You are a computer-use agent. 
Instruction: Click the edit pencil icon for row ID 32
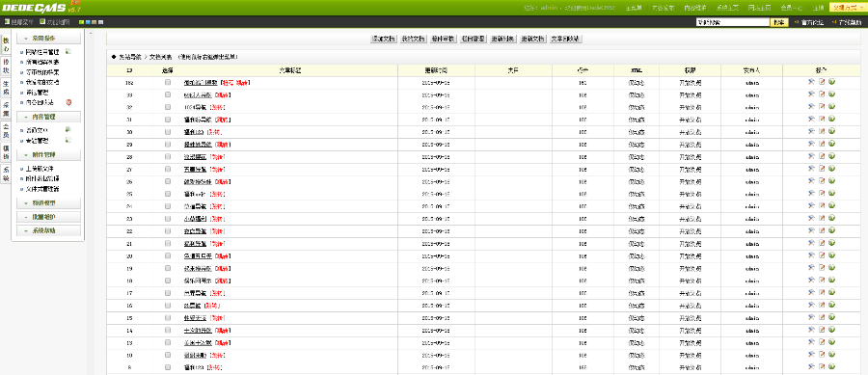[822, 107]
